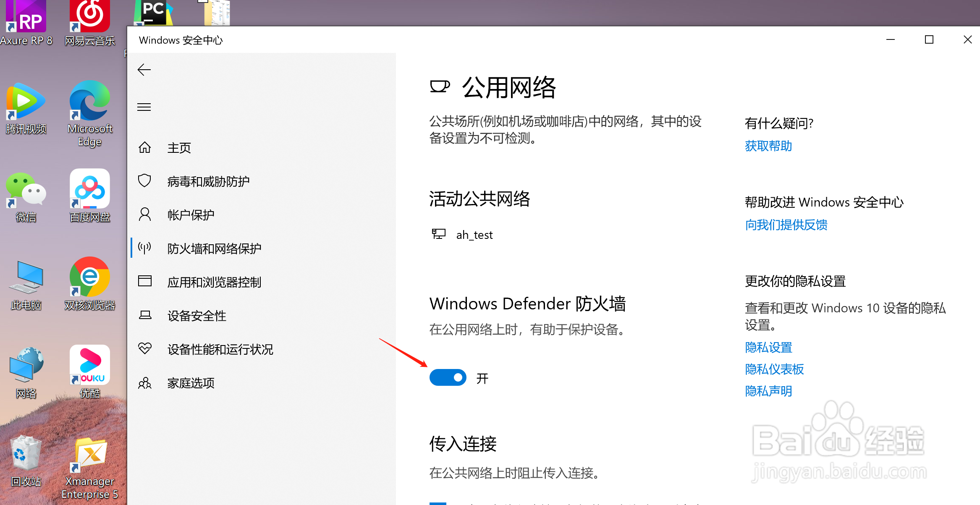Select 设备性能和运行状况 menu item
This screenshot has height=505, width=980.
220,349
